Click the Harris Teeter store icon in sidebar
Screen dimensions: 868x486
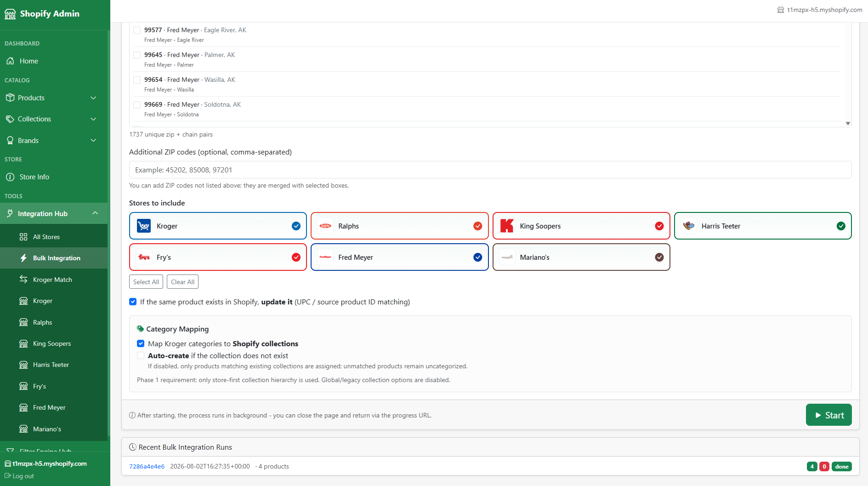(23, 365)
